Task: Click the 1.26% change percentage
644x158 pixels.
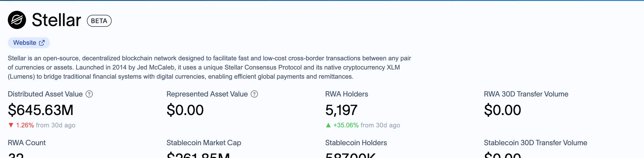Action: (25, 125)
